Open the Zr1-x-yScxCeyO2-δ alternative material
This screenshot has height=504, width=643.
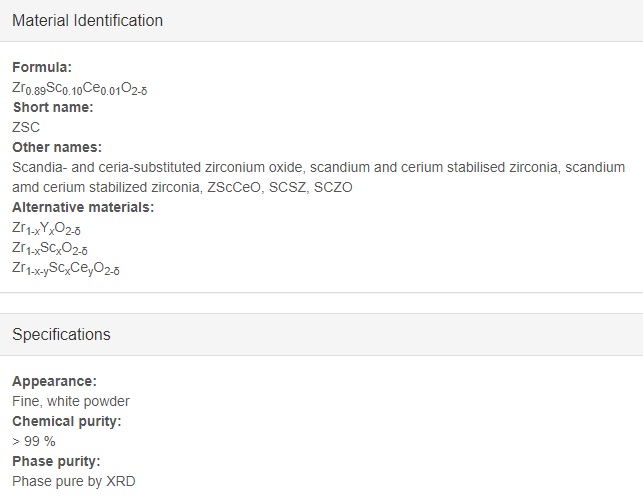66,269
